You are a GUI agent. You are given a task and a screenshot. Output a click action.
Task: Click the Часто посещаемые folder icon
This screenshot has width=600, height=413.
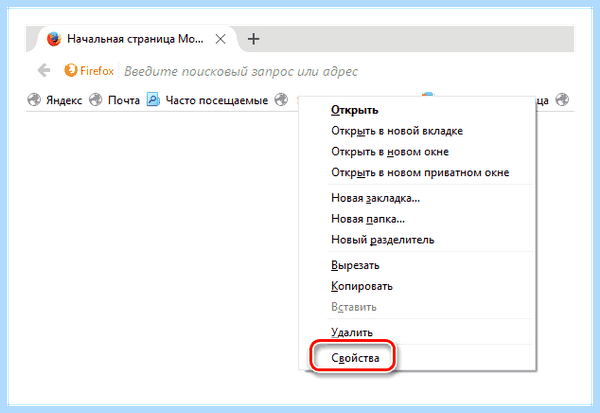point(153,100)
